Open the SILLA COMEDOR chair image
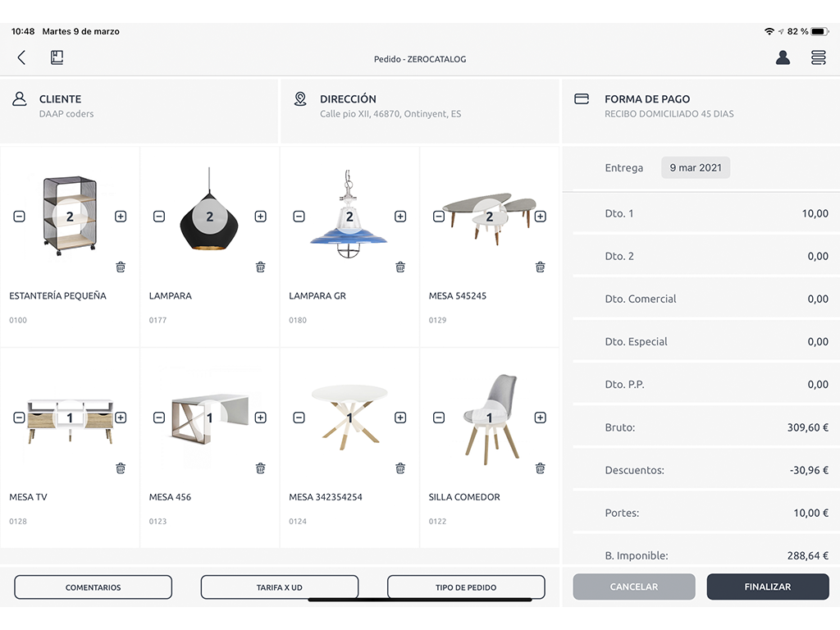Screen dimensions: 840x630 tap(491, 418)
